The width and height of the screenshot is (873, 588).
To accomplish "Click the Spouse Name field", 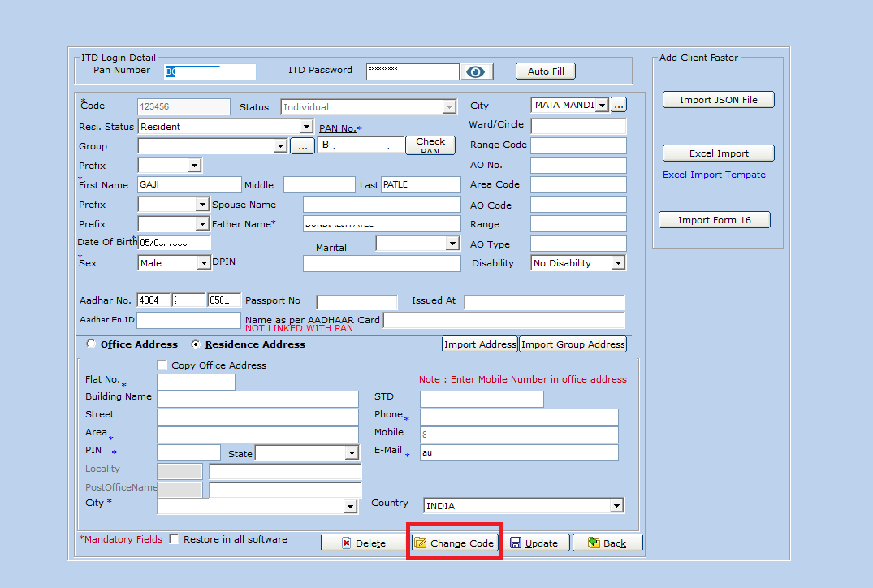I will pos(382,205).
